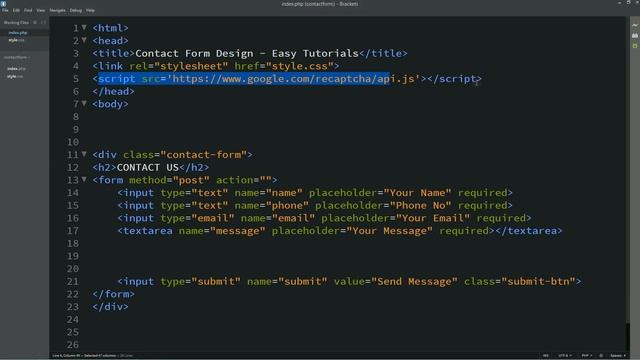Image resolution: width=640 pixels, height=360 pixels.
Task: Click the closing </form> tag on line 22
Action: [x=113, y=294]
